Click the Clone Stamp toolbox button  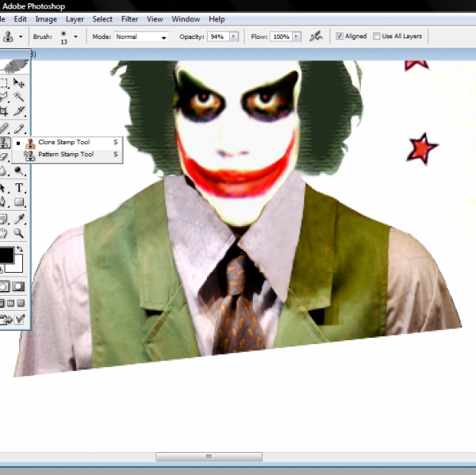4,143
